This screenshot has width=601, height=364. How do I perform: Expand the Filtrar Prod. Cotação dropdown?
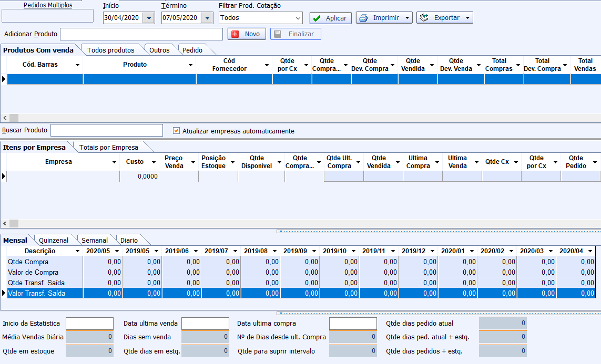[298, 18]
